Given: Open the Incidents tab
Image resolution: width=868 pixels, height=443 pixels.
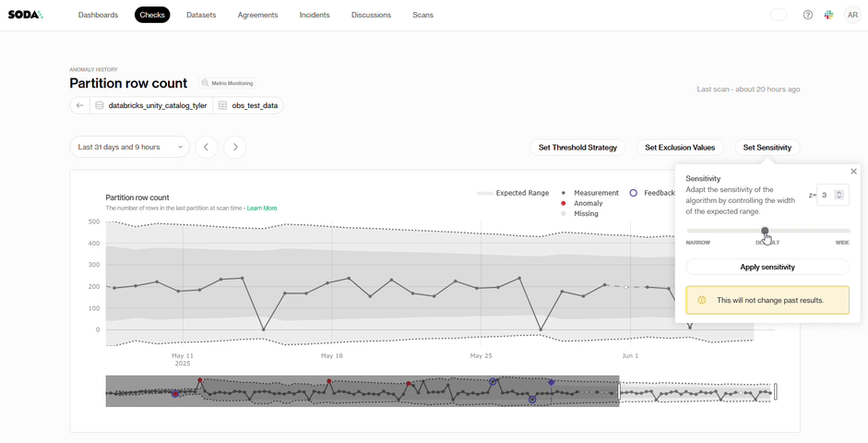Looking at the screenshot, I should click(x=315, y=15).
